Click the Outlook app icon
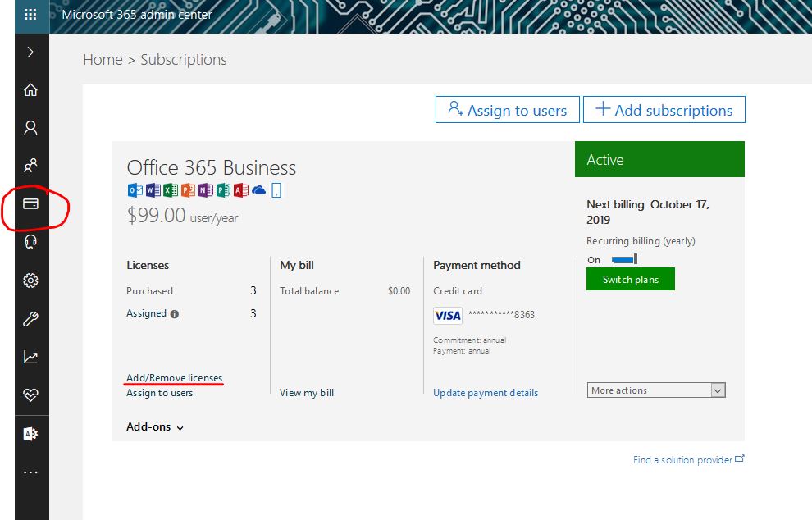Screen dimensions: 812x520 135,190
